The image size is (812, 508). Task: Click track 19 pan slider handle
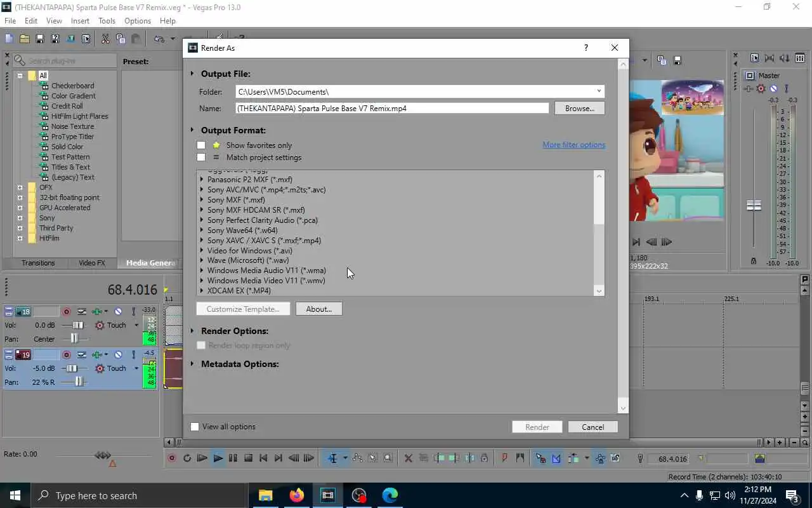point(79,382)
